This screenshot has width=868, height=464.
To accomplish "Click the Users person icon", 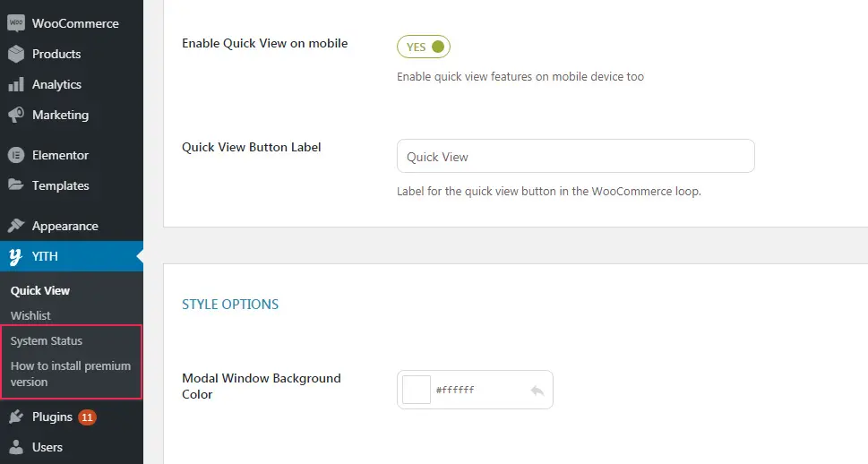I will click(x=16, y=447).
